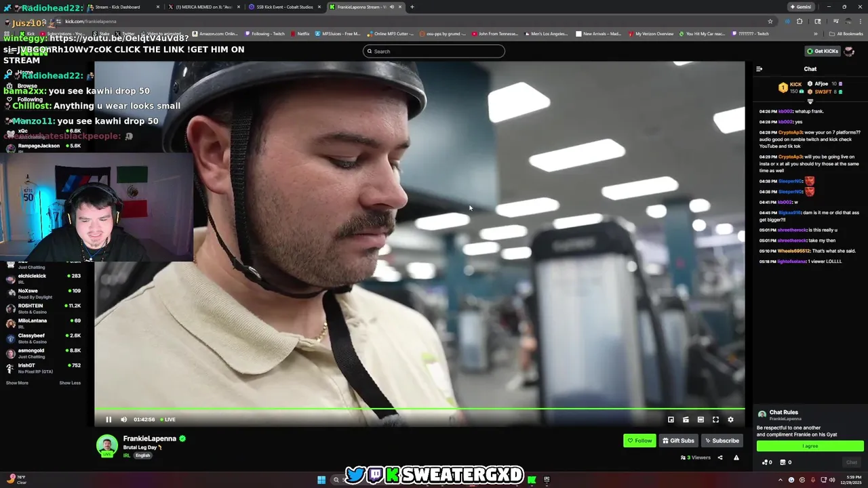
Task: Mute the stream volume icon
Action: (x=123, y=420)
